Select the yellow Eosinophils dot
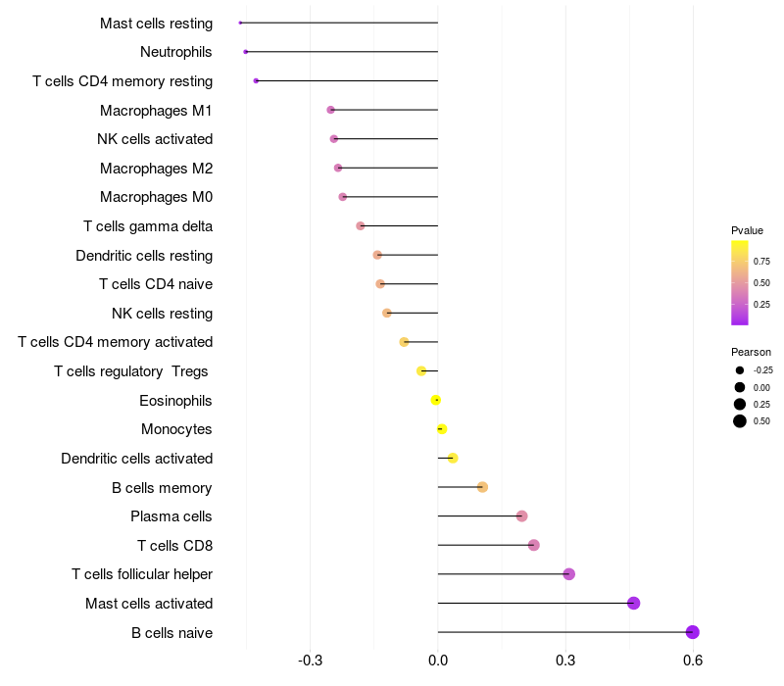Image resolution: width=784 pixels, height=686 pixels. tap(436, 400)
